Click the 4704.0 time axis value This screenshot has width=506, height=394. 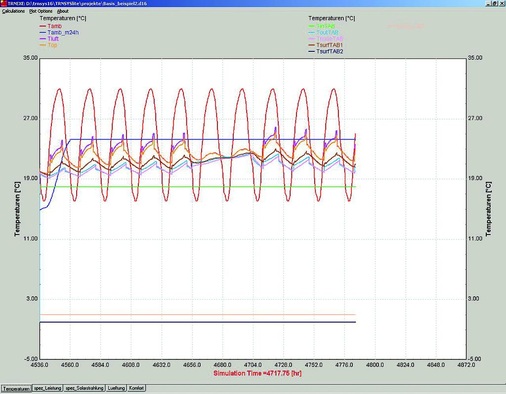(x=253, y=365)
